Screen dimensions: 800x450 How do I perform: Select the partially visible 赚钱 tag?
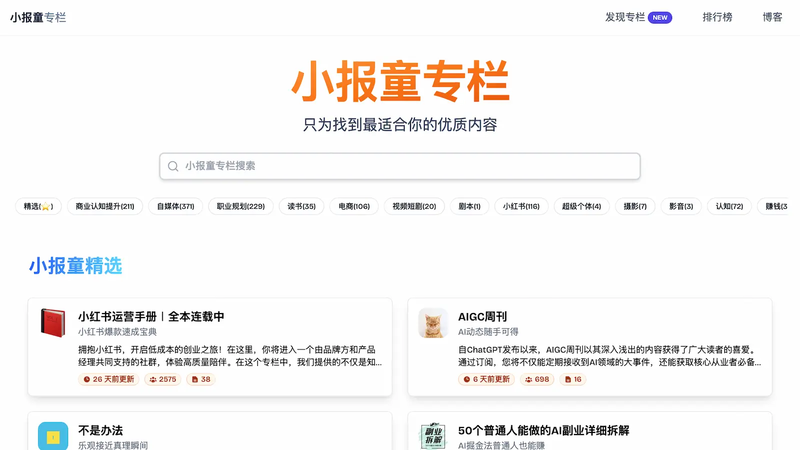pos(773,206)
